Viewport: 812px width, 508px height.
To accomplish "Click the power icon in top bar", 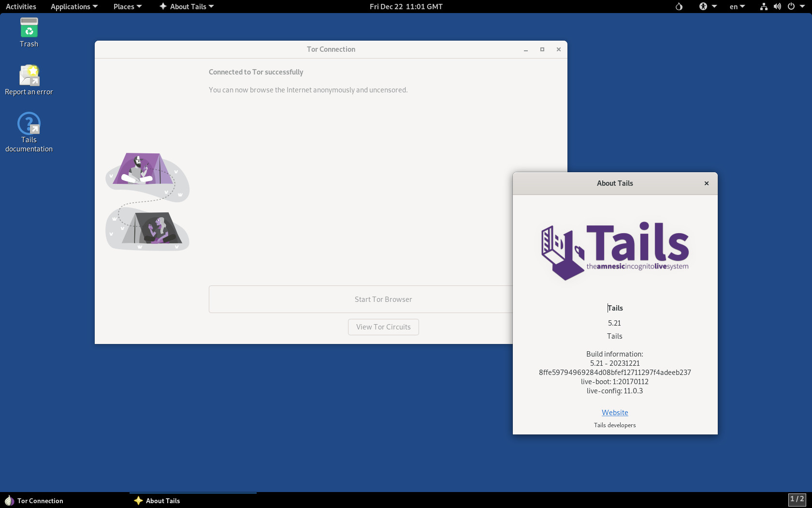I will (791, 7).
